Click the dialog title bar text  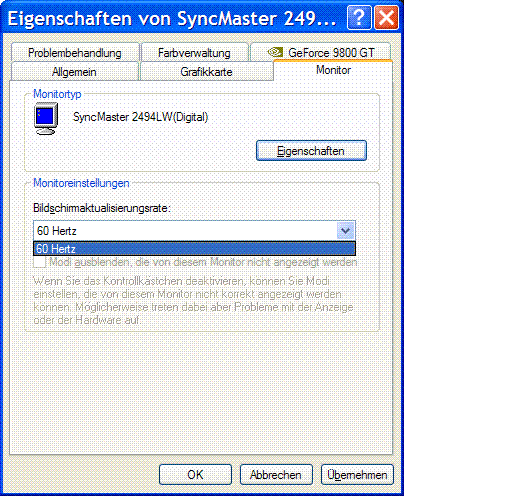pyautogui.click(x=172, y=18)
